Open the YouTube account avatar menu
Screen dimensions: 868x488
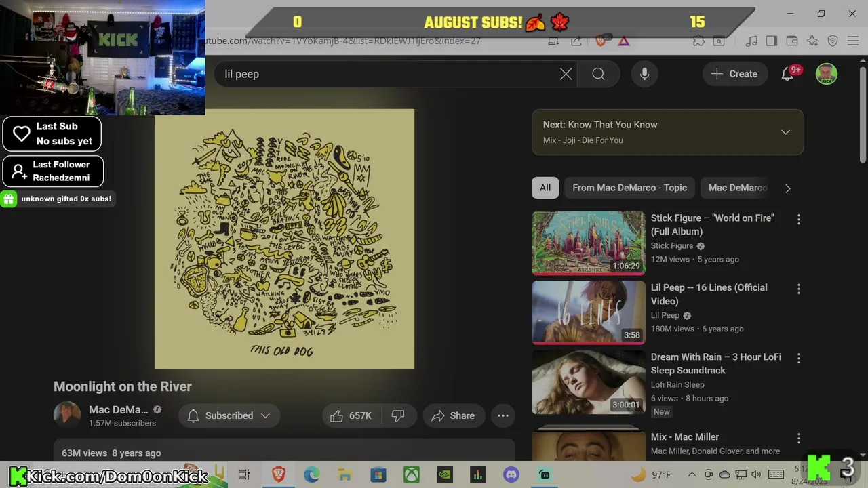coord(826,74)
